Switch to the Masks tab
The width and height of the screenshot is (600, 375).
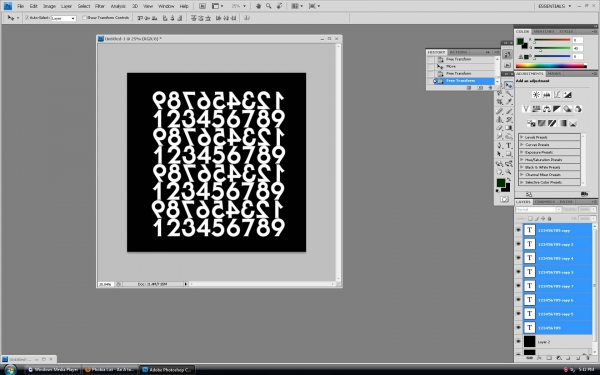tap(554, 73)
